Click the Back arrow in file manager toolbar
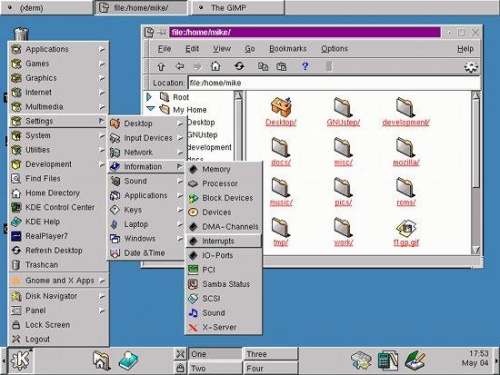The height and width of the screenshot is (375, 500). pyautogui.click(x=180, y=67)
